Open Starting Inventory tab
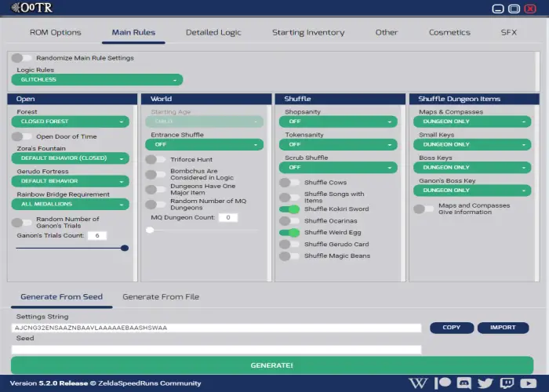 coord(308,33)
